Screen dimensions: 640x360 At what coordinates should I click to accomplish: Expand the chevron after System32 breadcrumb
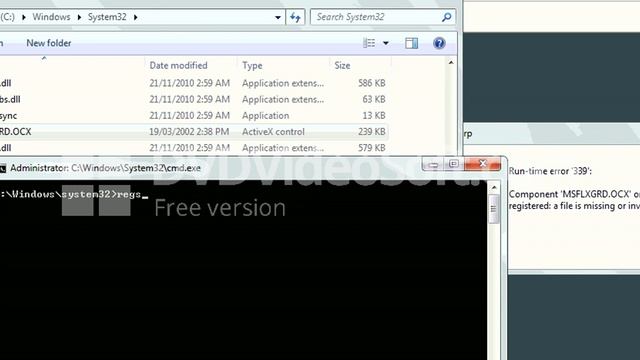[x=136, y=17]
